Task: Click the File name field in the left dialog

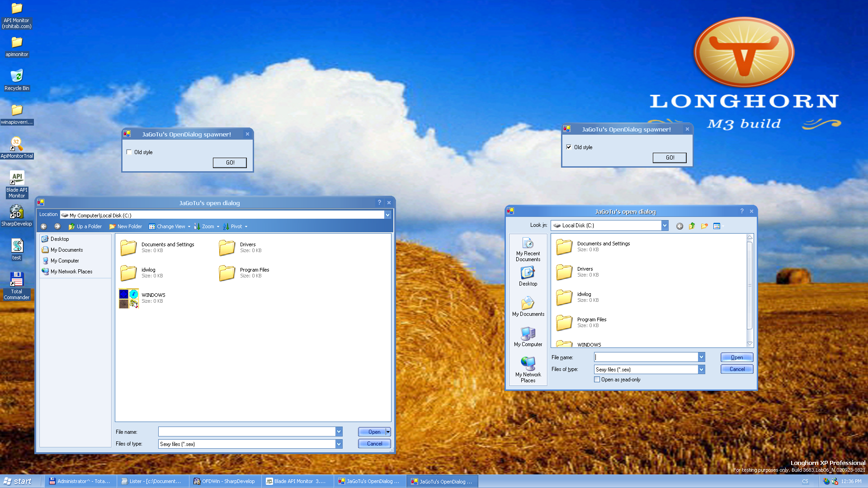Action: [x=247, y=432]
